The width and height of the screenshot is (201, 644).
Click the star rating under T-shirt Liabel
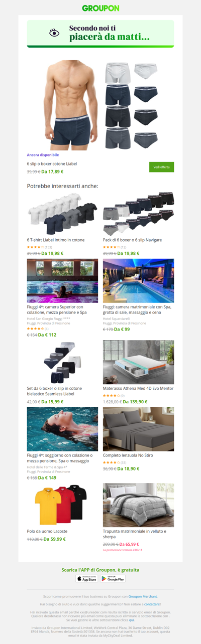pos(35,247)
